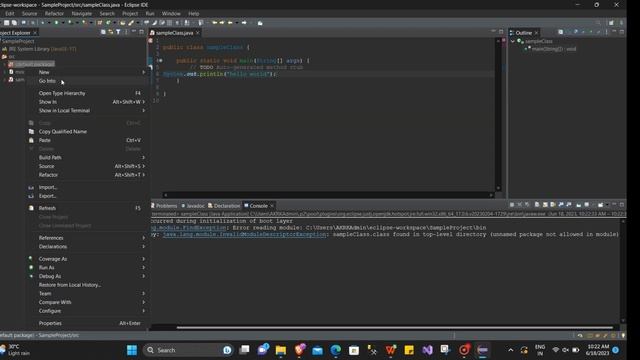Open the Windows Start menu

click(x=132, y=350)
